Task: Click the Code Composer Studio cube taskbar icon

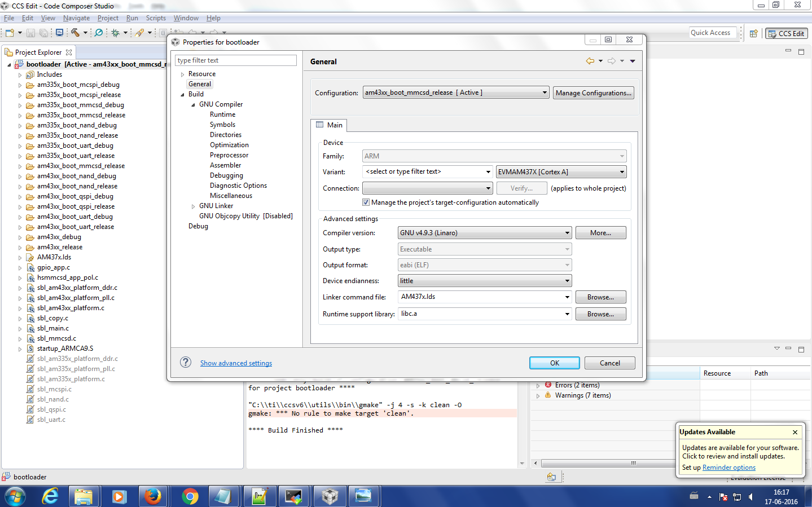Action: 330,496
